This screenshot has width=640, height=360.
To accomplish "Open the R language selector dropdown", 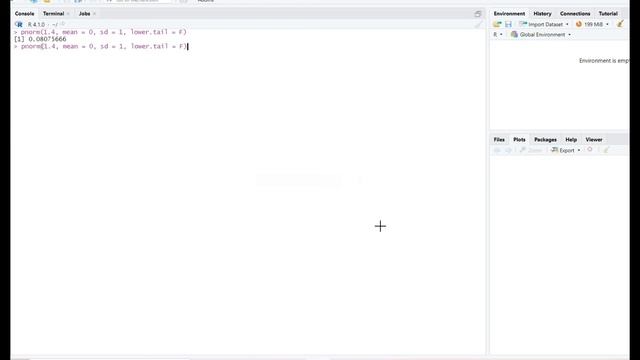I will click(x=498, y=35).
